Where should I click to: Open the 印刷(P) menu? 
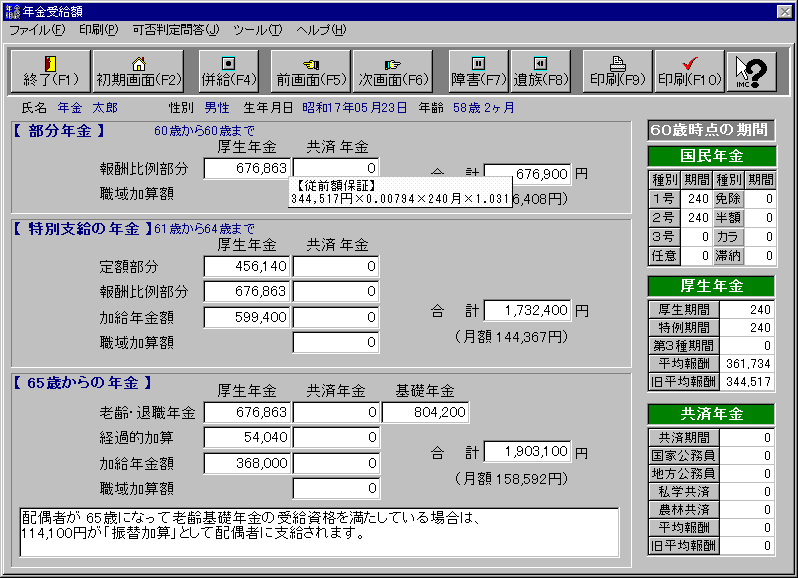tap(99, 30)
